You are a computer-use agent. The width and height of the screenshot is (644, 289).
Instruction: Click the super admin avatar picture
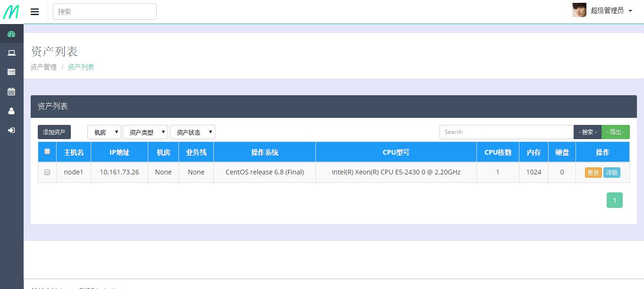tap(579, 10)
